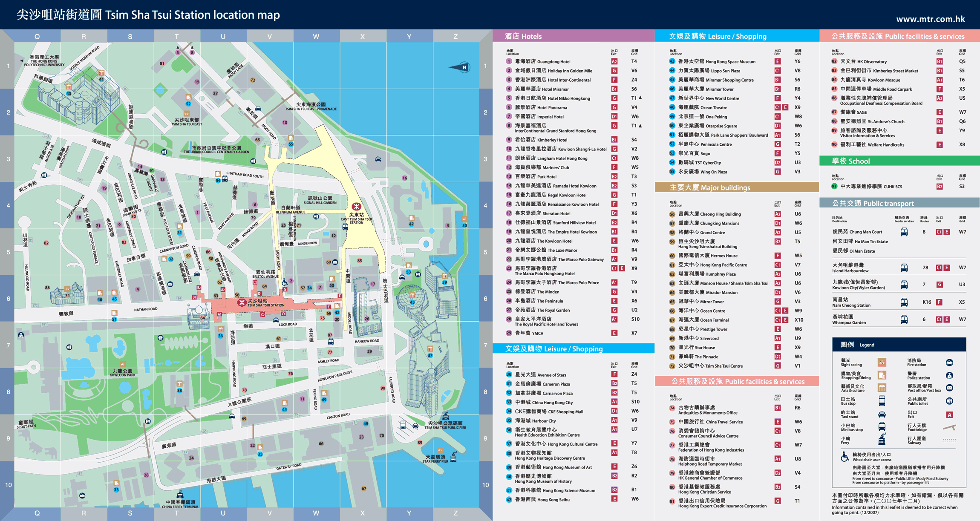Select the Hotels section header
This screenshot has height=521, width=980.
coord(573,36)
